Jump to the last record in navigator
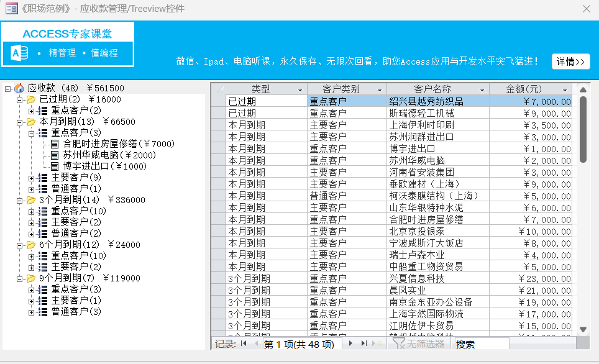The height and width of the screenshot is (364, 599). coord(364,344)
